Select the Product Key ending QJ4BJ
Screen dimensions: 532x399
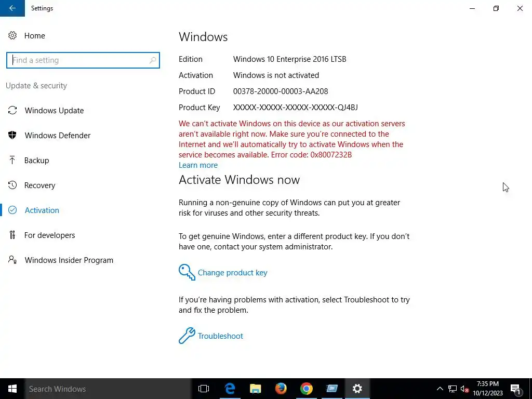[x=295, y=108]
